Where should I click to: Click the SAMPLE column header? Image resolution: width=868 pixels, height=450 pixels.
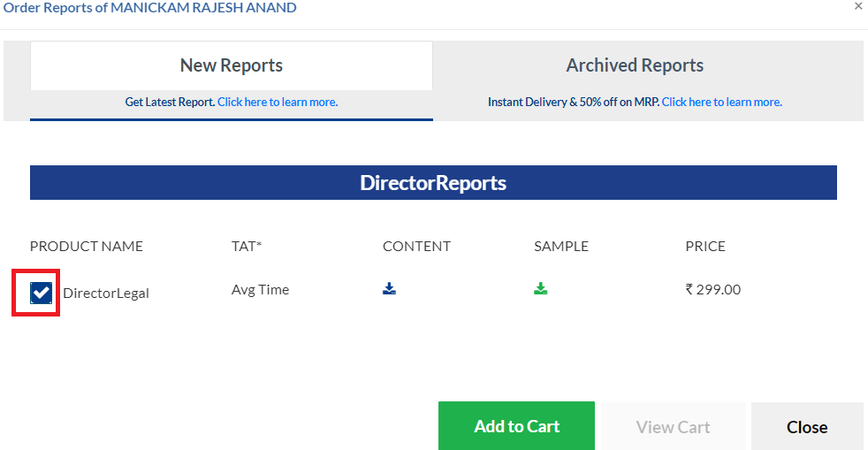point(561,247)
